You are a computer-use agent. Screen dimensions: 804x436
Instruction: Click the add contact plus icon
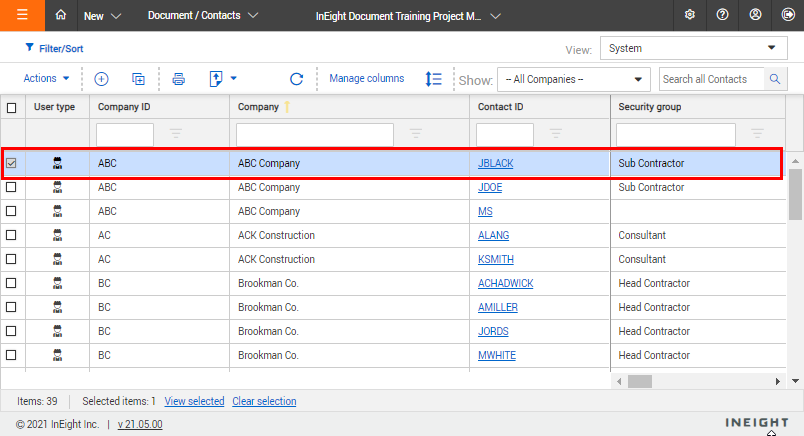click(102, 79)
